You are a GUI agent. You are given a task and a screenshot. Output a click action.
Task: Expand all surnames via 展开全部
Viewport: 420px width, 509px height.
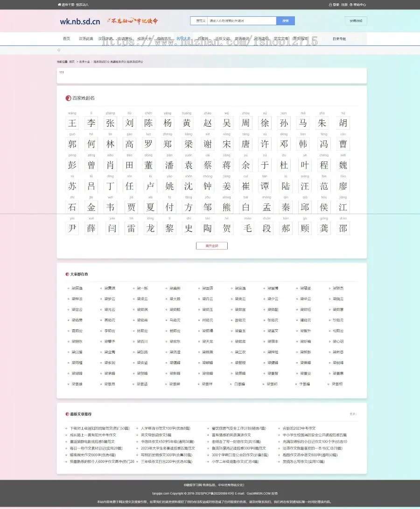211,245
